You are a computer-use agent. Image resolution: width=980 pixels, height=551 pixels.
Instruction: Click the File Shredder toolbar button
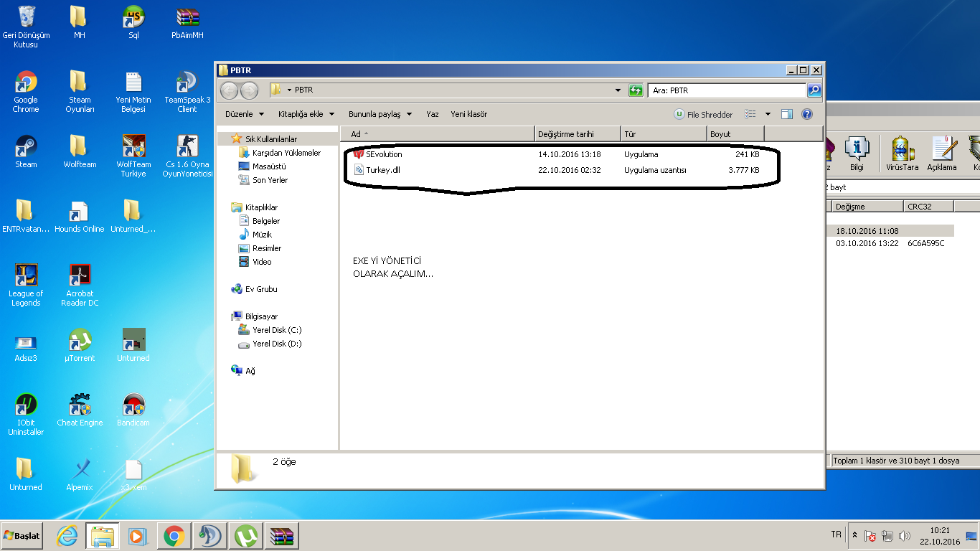(x=703, y=114)
